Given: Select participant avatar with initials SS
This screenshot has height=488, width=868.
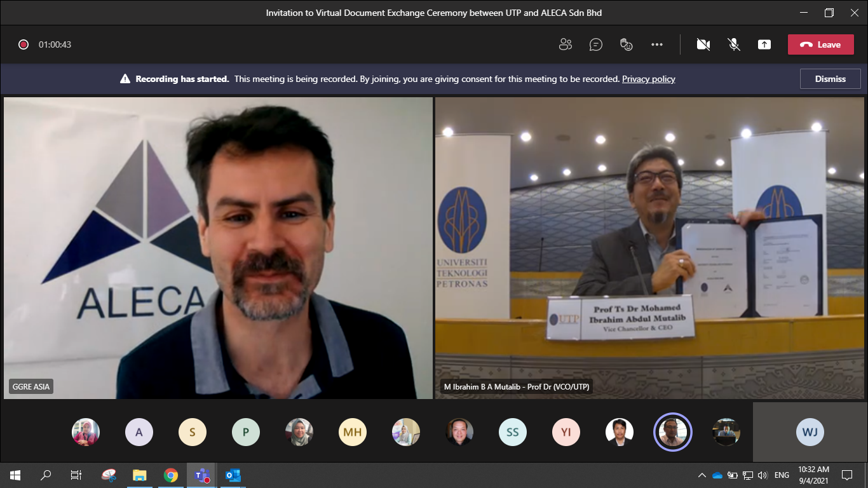Looking at the screenshot, I should [x=513, y=432].
